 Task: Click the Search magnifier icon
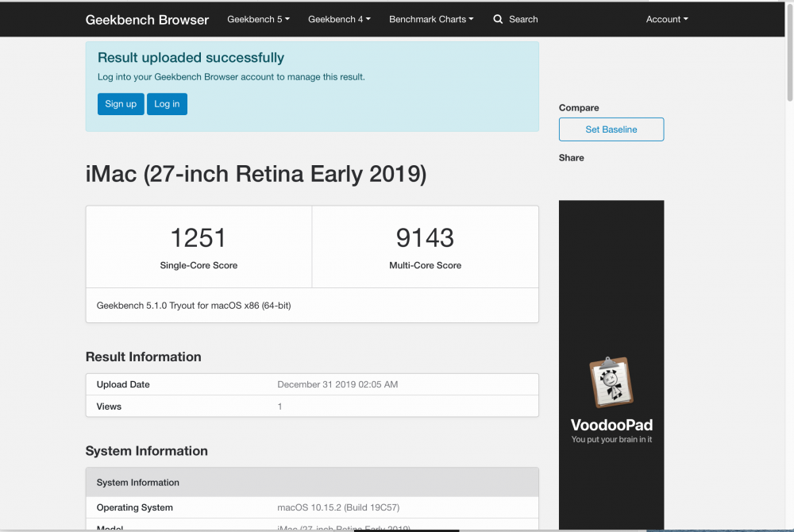(498, 19)
